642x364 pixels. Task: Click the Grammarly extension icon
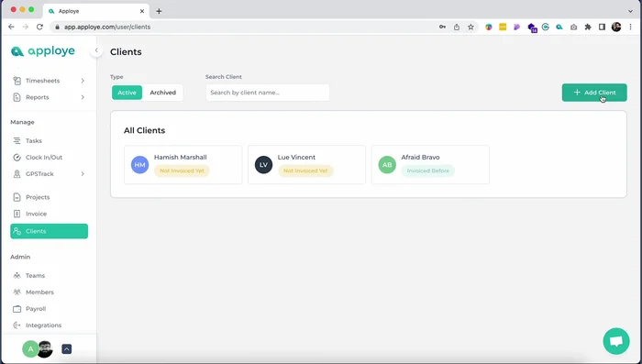[545, 27]
